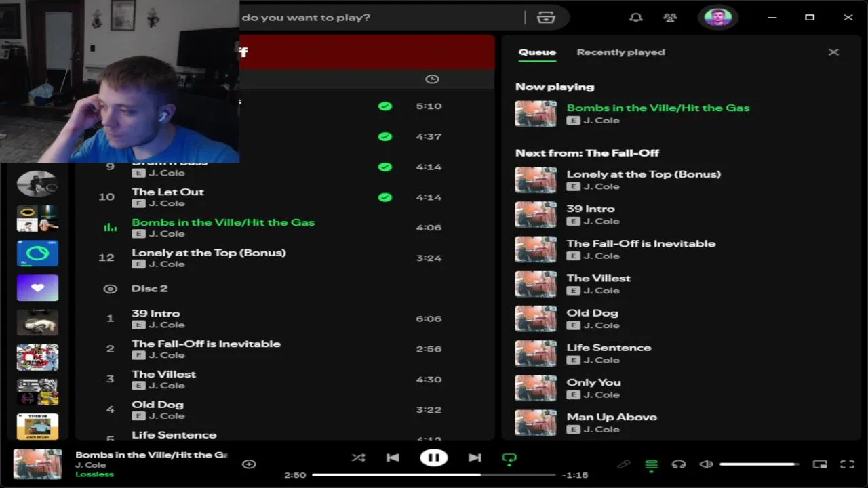
Task: Switch to the Queue tab
Action: tap(537, 52)
